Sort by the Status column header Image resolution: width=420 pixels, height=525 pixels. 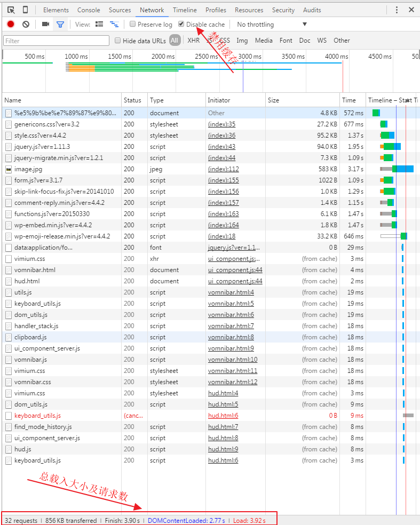(x=134, y=100)
